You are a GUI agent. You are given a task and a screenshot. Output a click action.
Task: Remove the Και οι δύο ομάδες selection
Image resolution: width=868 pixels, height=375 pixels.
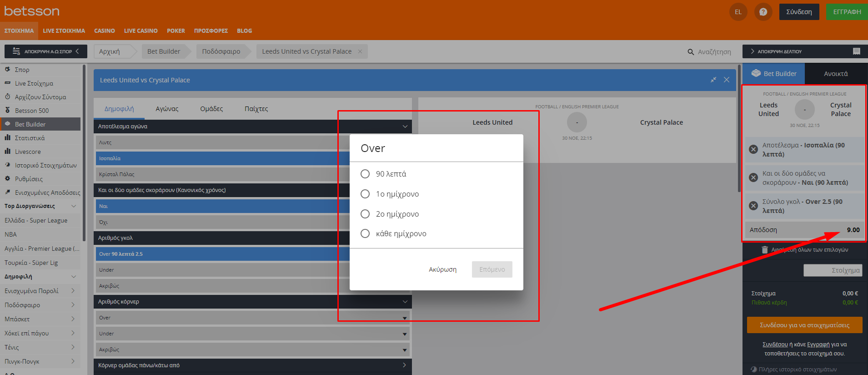tap(753, 177)
